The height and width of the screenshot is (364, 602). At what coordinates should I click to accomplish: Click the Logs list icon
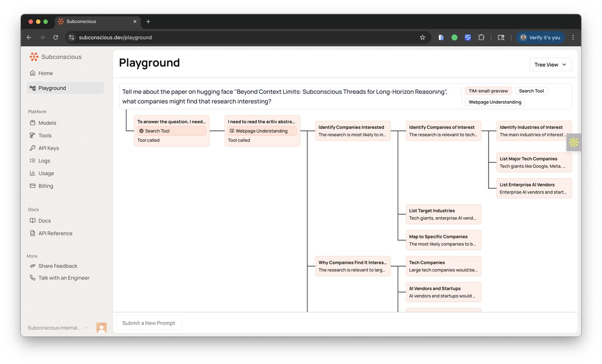[33, 160]
